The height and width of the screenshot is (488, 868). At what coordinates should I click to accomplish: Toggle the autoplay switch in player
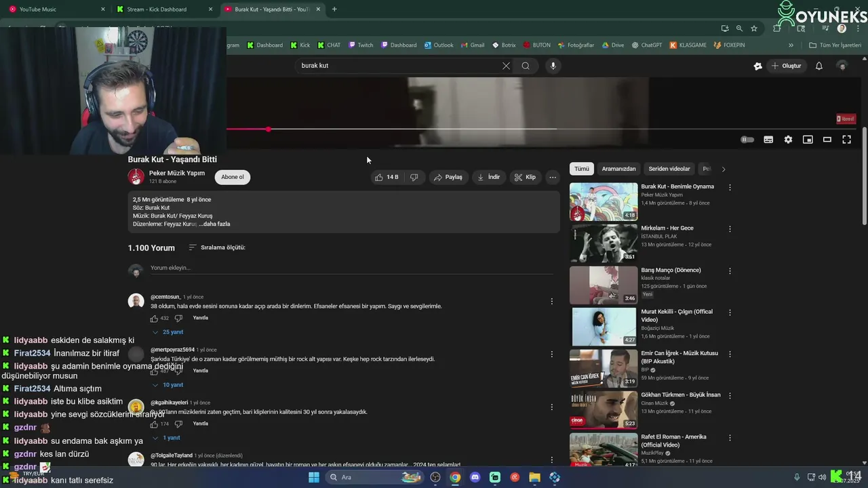[x=747, y=140]
